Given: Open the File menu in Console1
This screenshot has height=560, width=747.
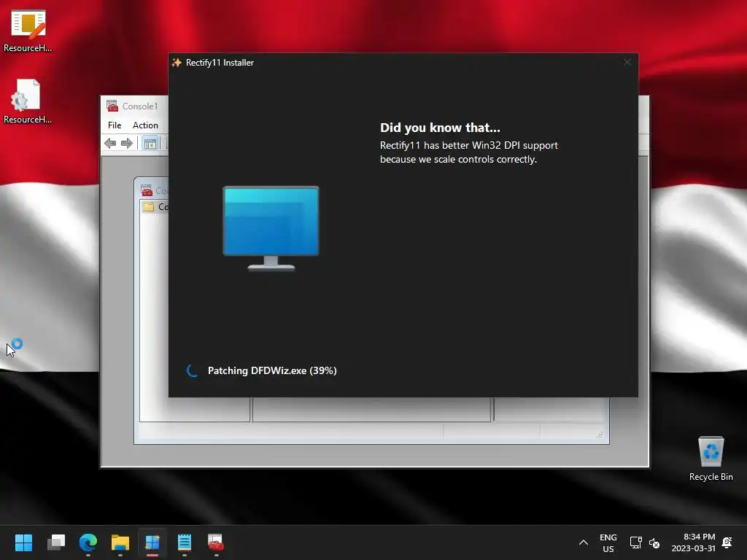Looking at the screenshot, I should pos(115,125).
